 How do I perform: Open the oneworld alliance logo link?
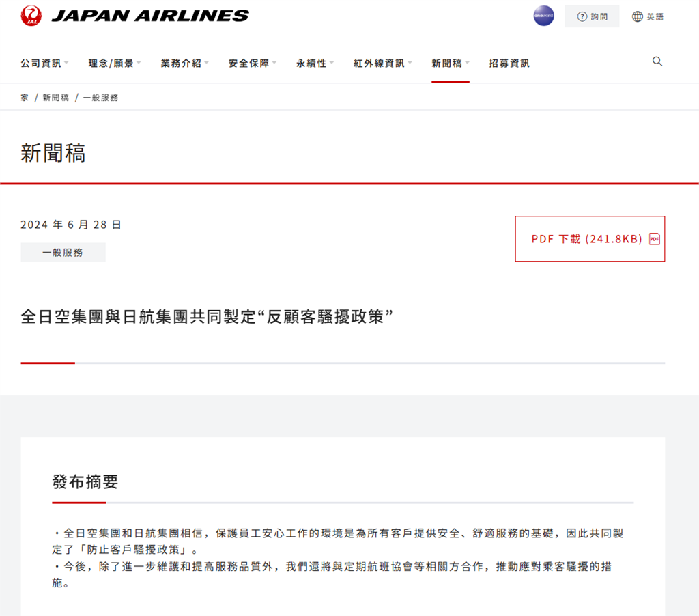click(543, 16)
